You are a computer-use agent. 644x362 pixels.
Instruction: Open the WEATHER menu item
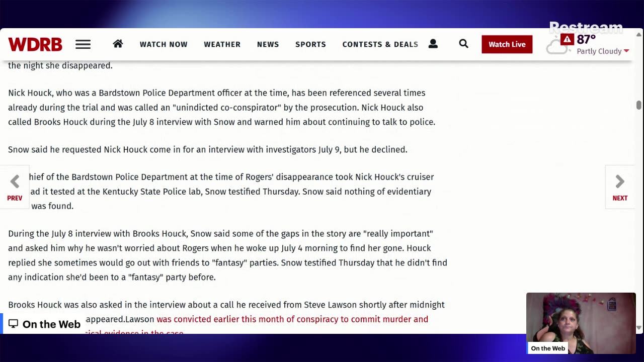(222, 44)
